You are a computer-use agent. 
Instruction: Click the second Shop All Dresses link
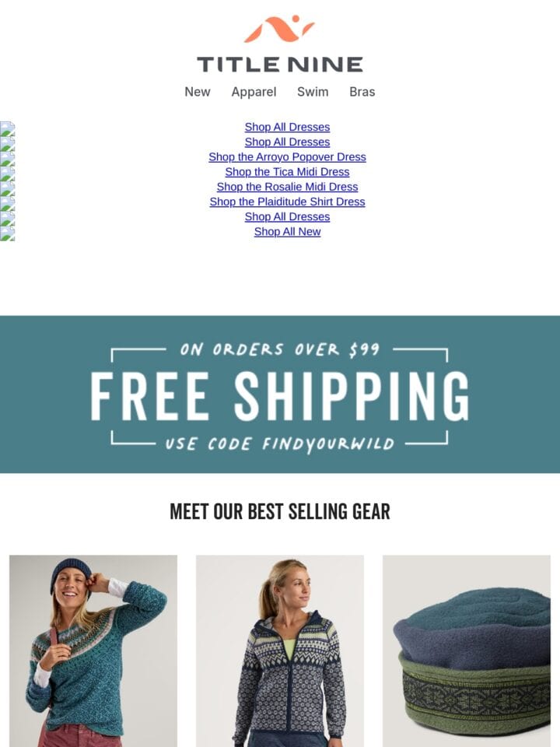pyautogui.click(x=287, y=142)
